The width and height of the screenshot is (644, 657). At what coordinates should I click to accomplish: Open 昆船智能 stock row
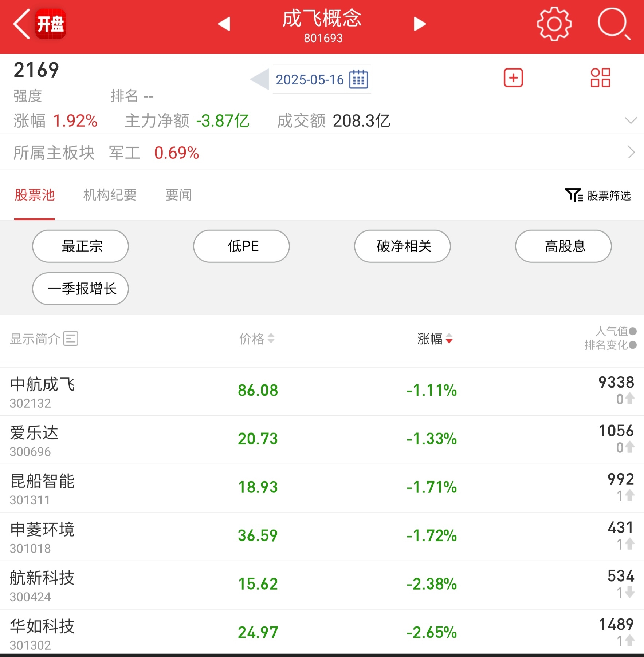point(322,488)
